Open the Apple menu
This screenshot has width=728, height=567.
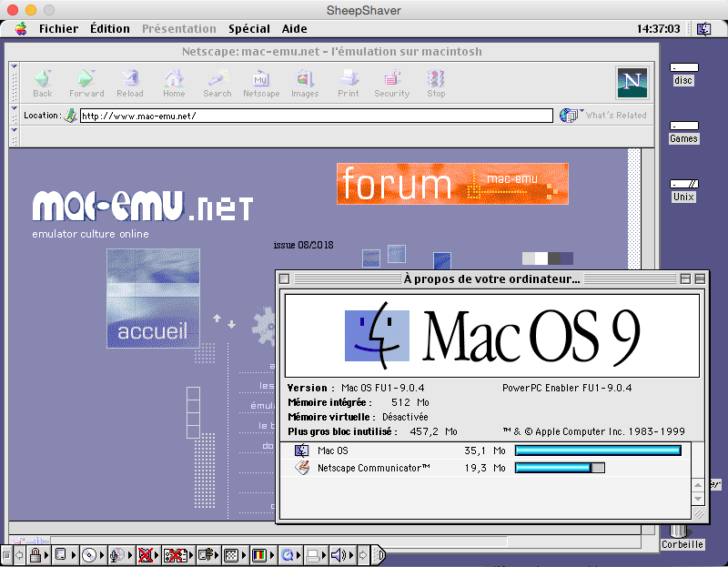coord(21,29)
